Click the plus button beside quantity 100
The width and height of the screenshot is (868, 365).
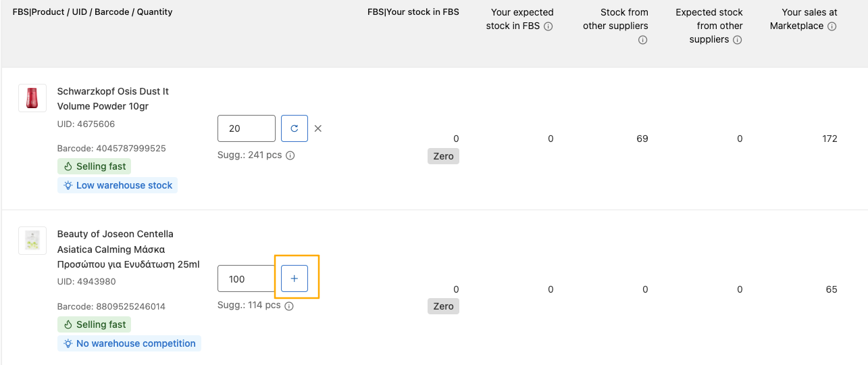295,278
